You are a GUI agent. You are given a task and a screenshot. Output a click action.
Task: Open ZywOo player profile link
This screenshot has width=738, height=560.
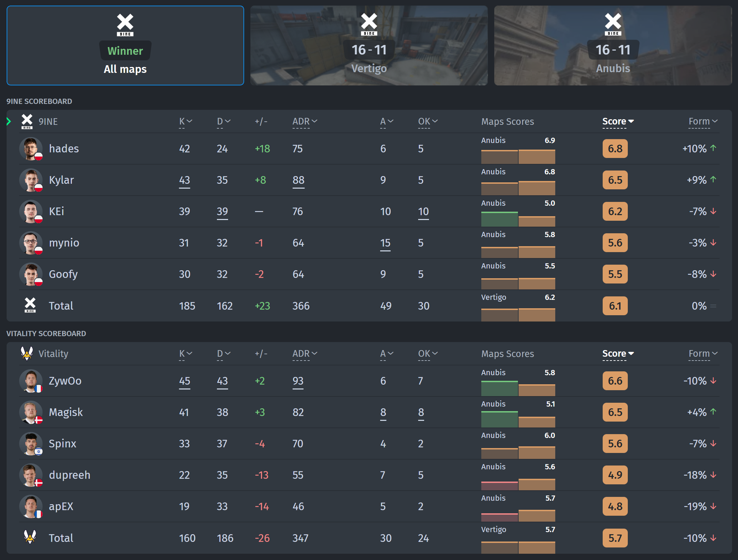pyautogui.click(x=65, y=381)
